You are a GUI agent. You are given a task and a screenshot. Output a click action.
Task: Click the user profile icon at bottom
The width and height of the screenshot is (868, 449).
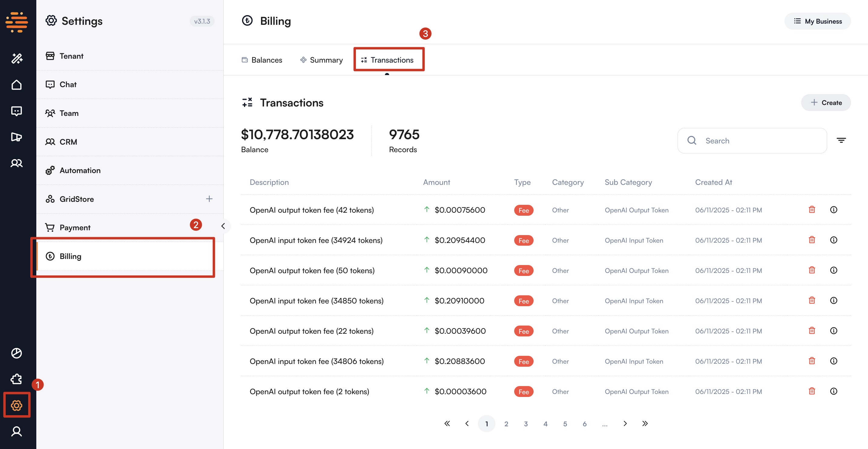pos(17,431)
